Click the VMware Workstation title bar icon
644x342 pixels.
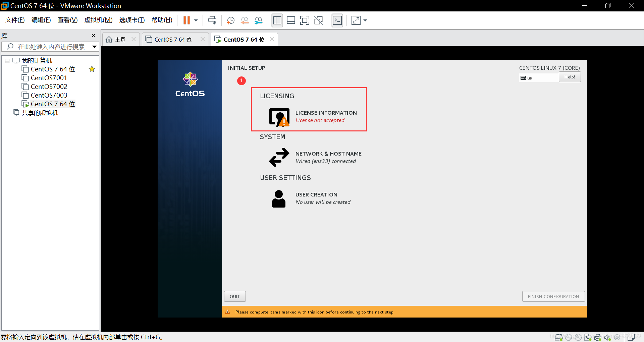[x=5, y=6]
